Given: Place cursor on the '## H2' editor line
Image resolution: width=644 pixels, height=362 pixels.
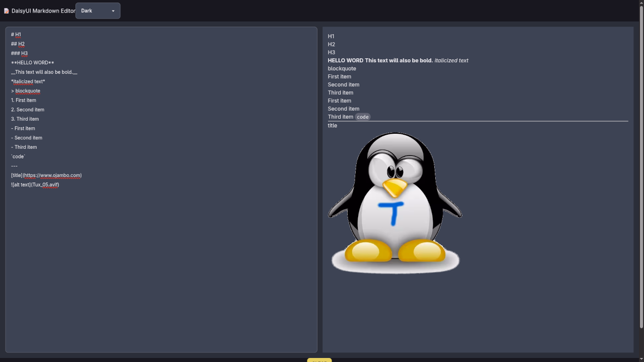Looking at the screenshot, I should pyautogui.click(x=18, y=44).
